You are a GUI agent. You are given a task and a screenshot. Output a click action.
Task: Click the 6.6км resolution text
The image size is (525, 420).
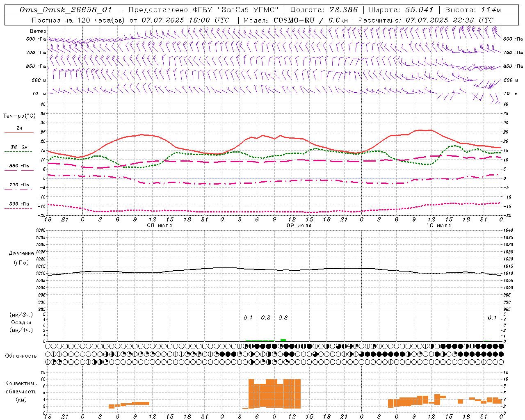tap(337, 20)
